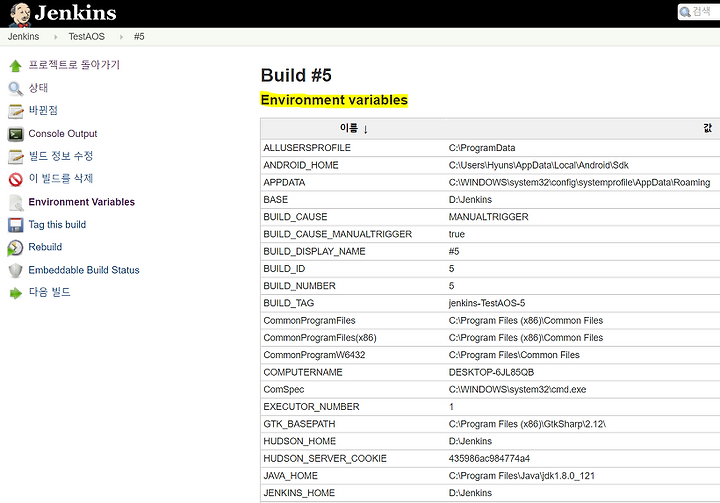Click the notepad icon beside 바뀐점
The width and height of the screenshot is (720, 503).
pos(15,111)
